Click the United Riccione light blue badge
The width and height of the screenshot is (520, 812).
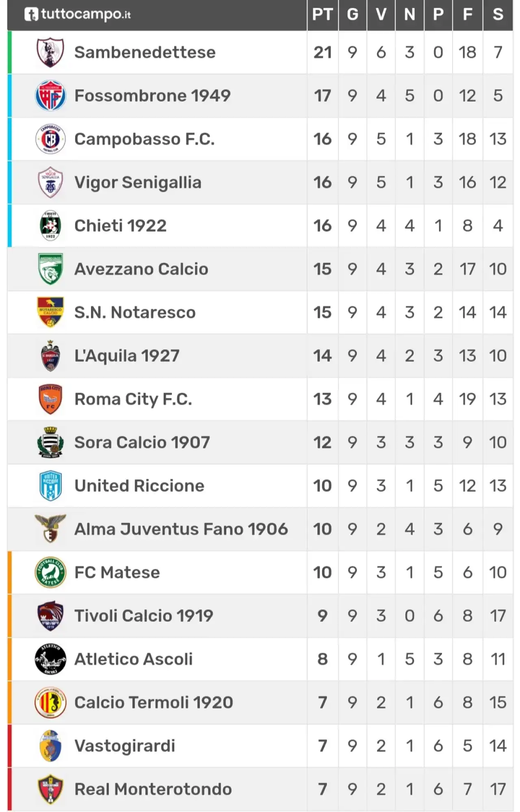pyautogui.click(x=50, y=486)
